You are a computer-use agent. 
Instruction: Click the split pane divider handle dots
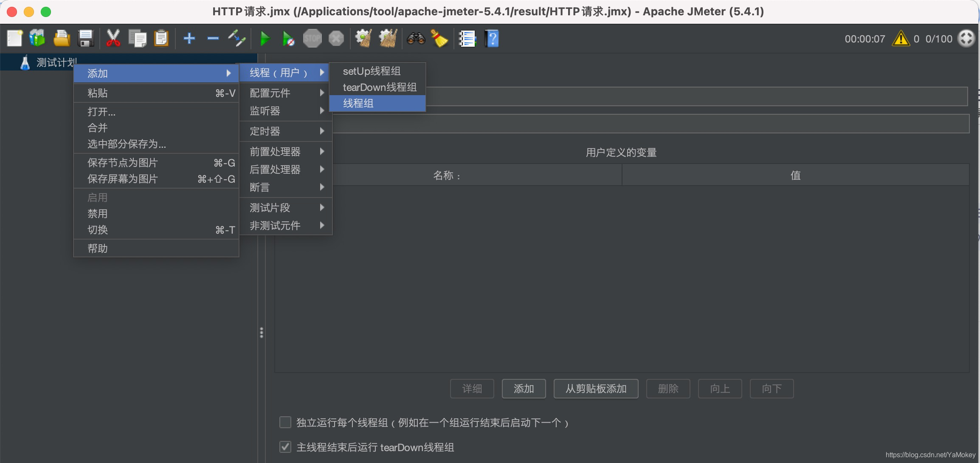262,333
